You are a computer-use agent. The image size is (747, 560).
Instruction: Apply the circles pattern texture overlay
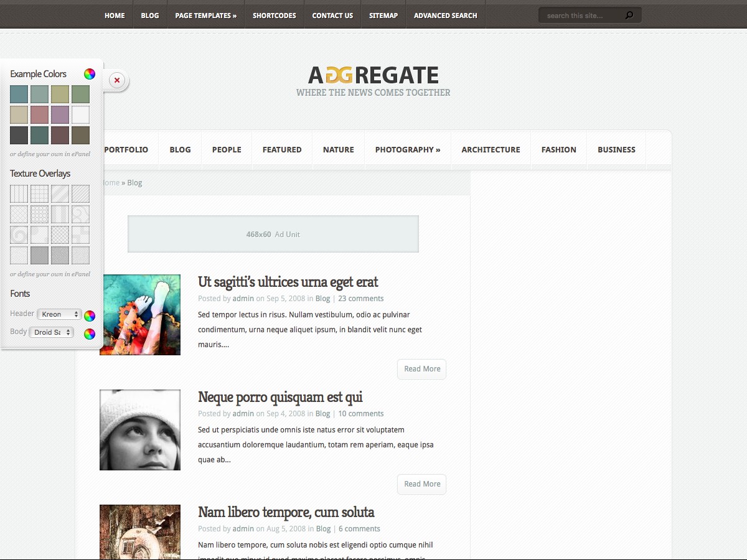[x=39, y=214]
